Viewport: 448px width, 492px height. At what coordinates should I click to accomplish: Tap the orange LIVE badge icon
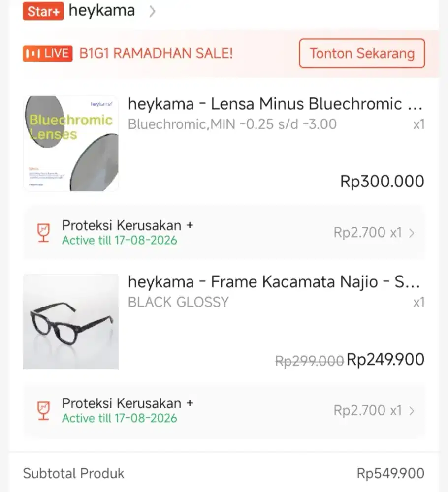coord(48,53)
